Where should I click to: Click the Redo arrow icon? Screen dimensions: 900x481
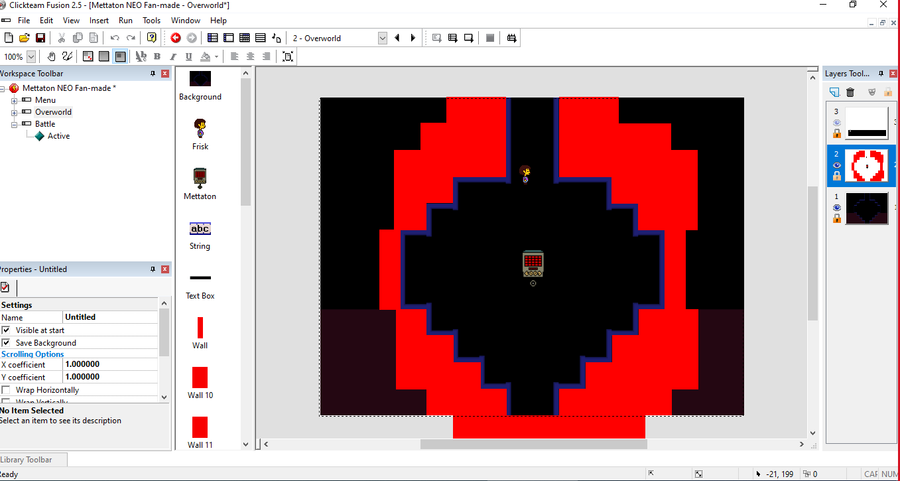(x=131, y=38)
